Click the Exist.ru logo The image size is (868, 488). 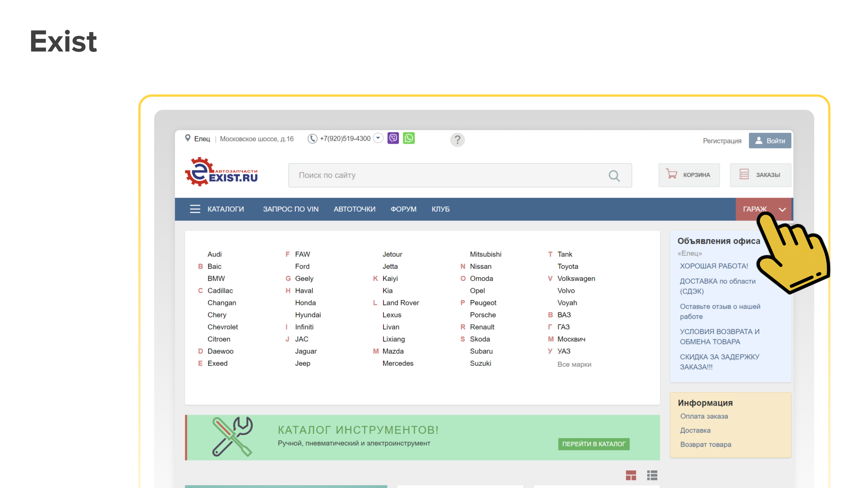[221, 172]
